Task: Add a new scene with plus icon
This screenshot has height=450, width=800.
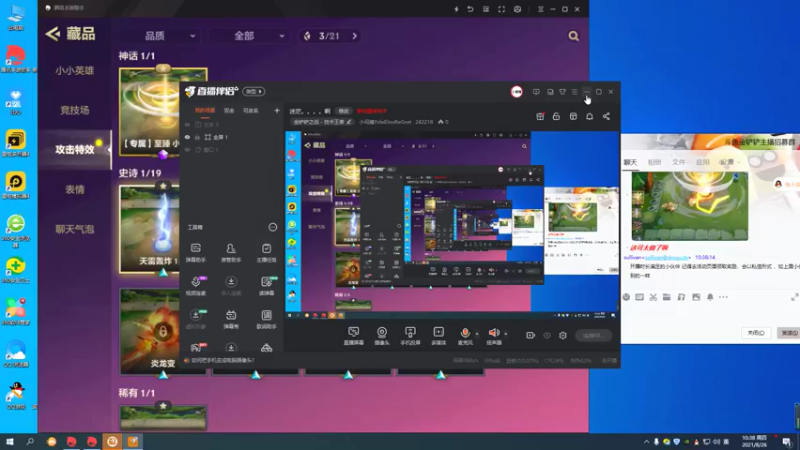Action: (277, 110)
